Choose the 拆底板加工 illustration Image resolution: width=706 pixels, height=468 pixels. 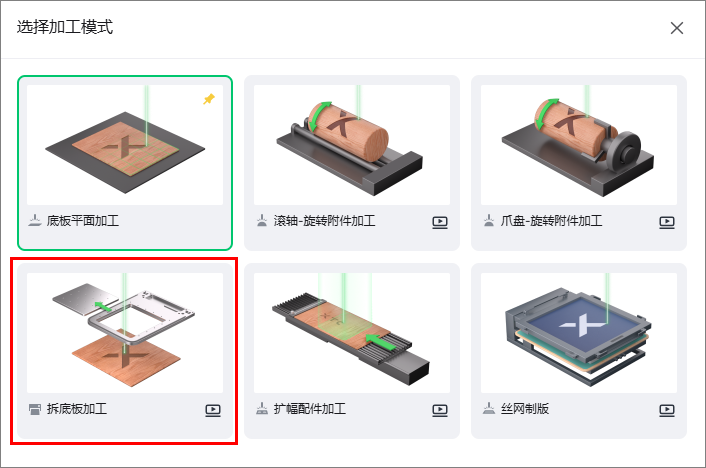point(125,333)
